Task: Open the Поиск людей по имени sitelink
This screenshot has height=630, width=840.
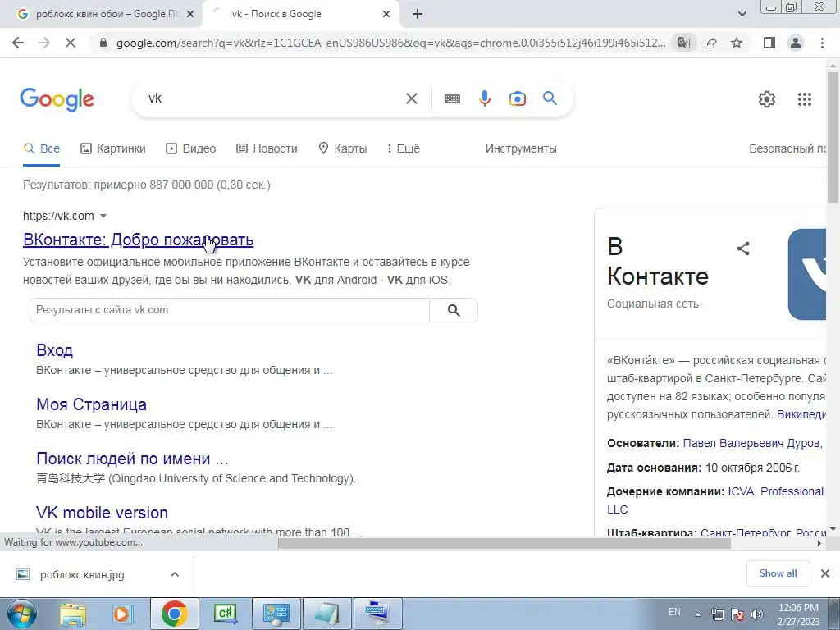Action: (x=132, y=459)
